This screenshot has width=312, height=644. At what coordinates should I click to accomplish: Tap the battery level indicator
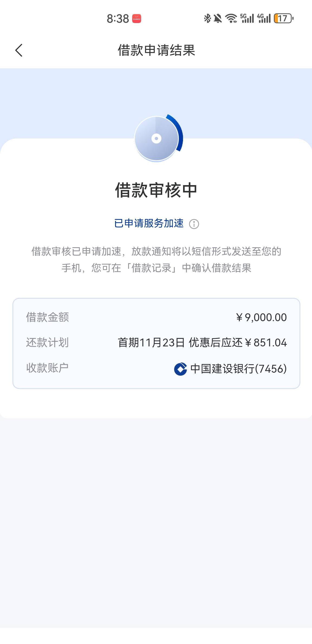(284, 18)
